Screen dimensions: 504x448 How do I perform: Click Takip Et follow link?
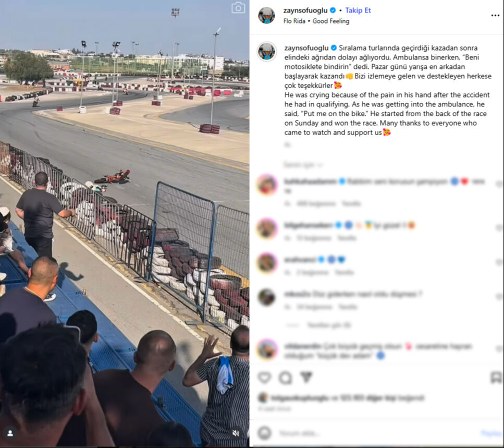click(x=358, y=10)
